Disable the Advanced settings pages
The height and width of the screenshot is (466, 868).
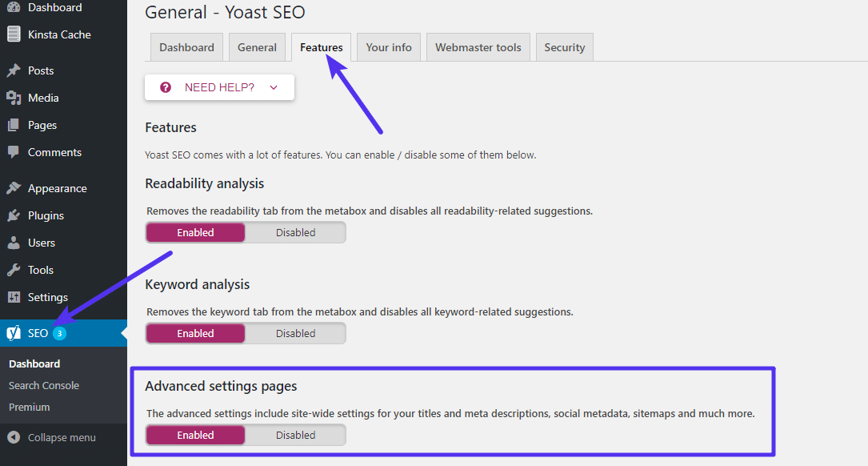(x=295, y=434)
